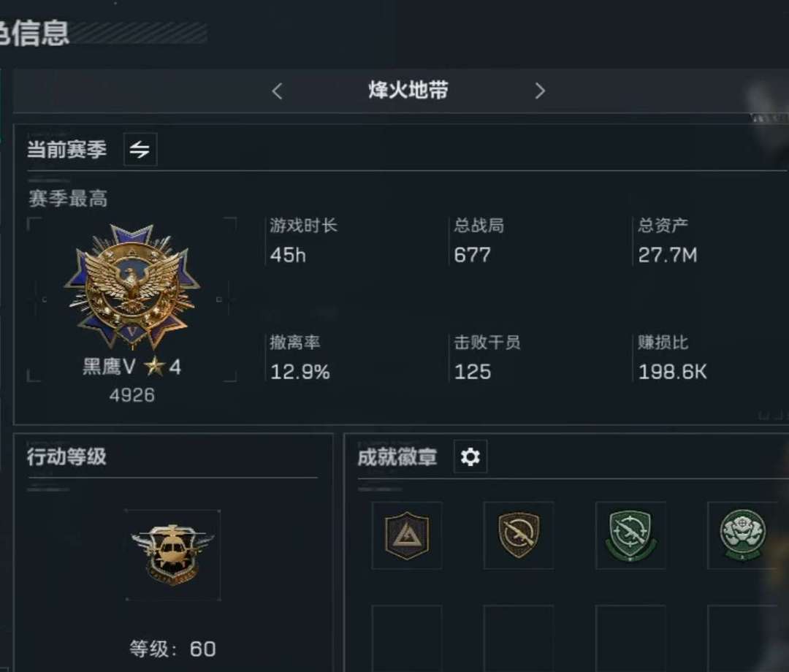This screenshot has height=672, width=789.
Task: Select the green rifle crosshair achievement badge
Action: pyautogui.click(x=630, y=535)
